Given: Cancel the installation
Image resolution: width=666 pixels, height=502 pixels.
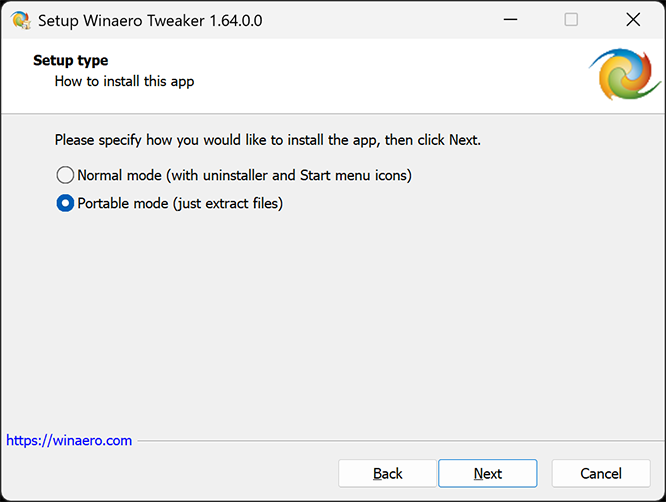Looking at the screenshot, I should tap(601, 473).
